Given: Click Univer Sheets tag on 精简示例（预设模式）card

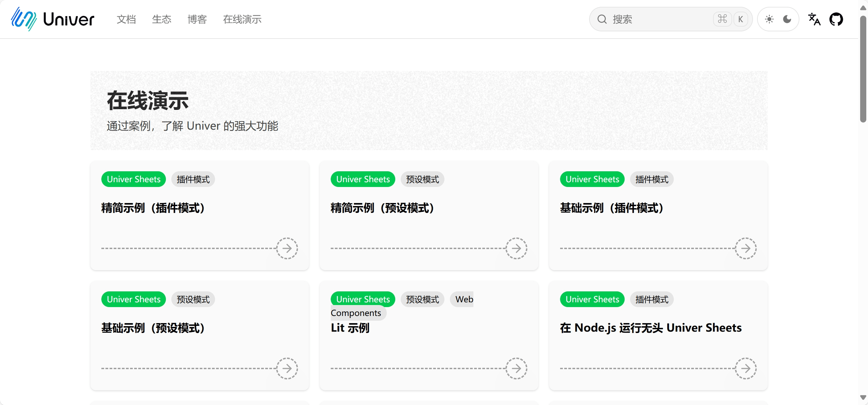Looking at the screenshot, I should click(363, 179).
